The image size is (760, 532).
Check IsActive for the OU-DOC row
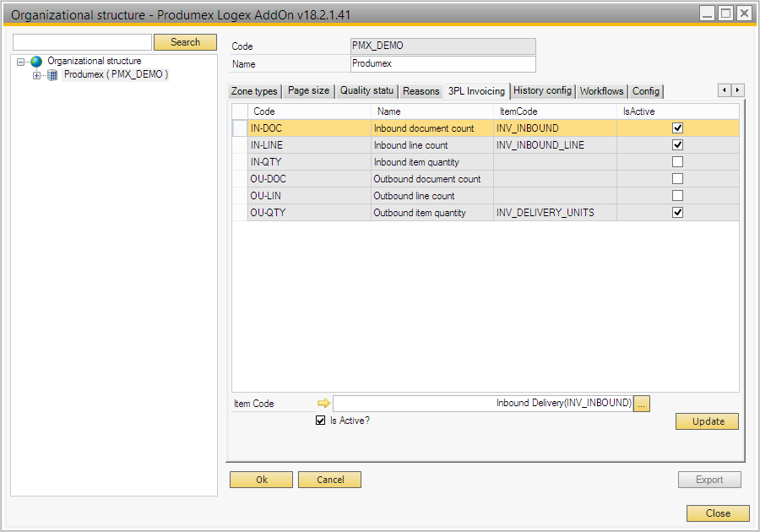(677, 179)
